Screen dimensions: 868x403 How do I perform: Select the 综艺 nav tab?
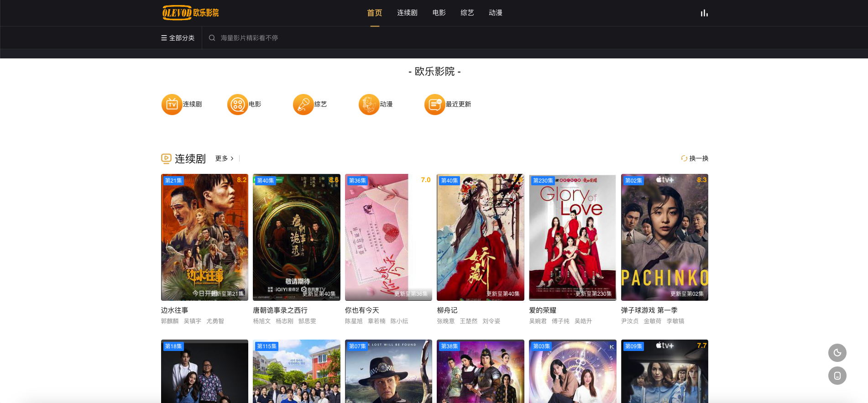click(467, 13)
